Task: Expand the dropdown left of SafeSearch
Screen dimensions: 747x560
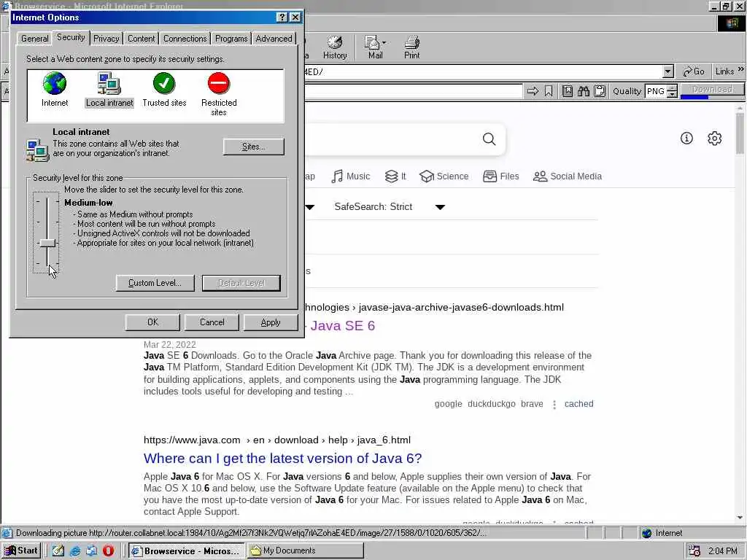Action: click(x=309, y=207)
